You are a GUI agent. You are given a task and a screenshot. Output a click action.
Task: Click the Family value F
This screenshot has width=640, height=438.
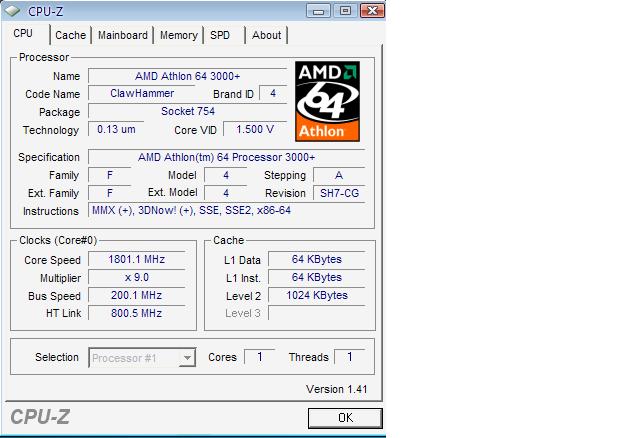(x=110, y=175)
